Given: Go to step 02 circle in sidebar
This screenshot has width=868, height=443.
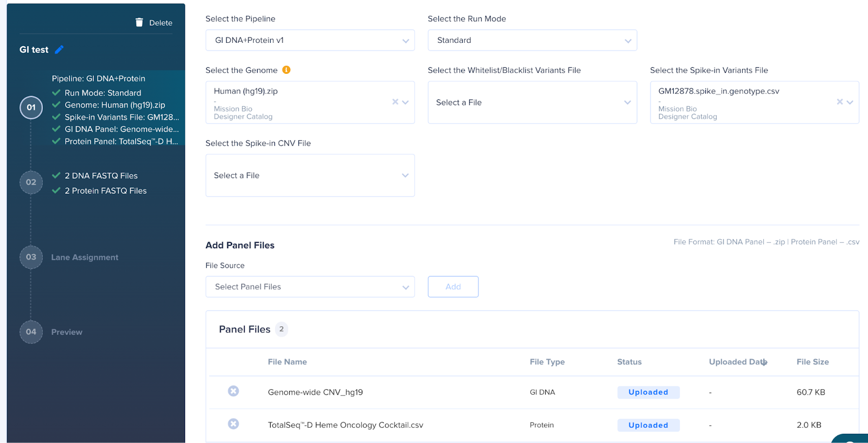Looking at the screenshot, I should [31, 182].
